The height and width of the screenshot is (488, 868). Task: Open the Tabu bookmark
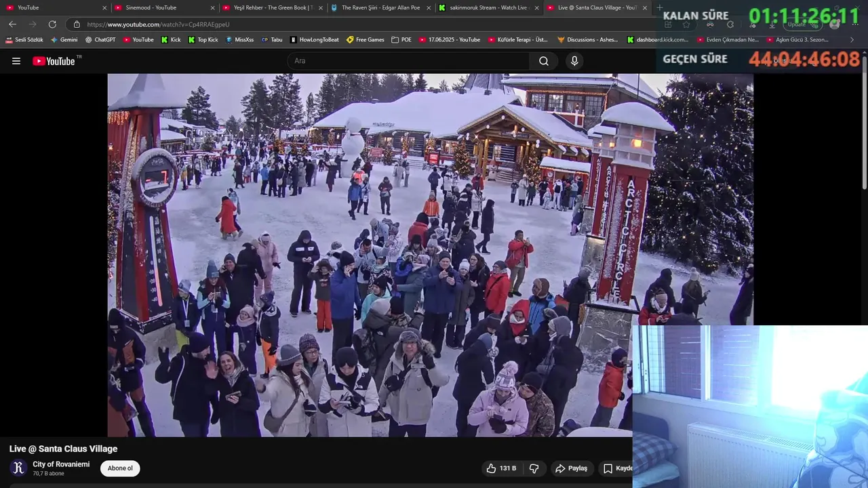click(271, 40)
